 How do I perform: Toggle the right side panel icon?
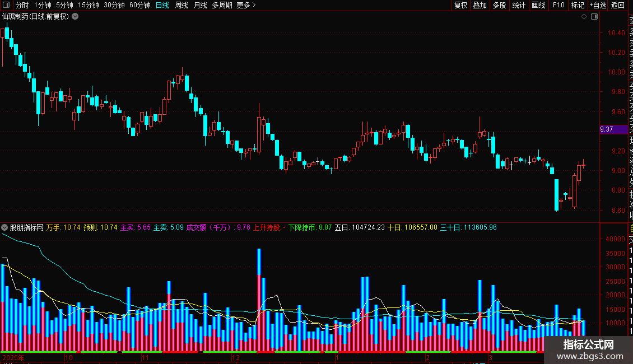click(594, 17)
